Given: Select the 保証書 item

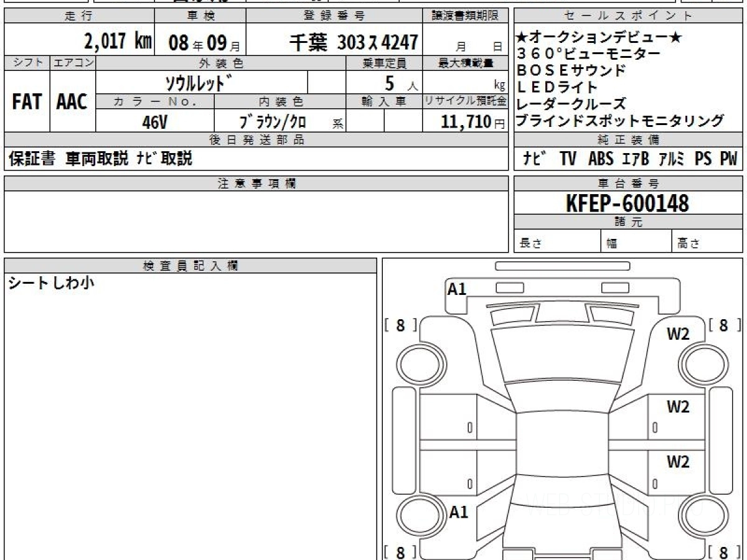Looking at the screenshot, I should (x=32, y=159).
